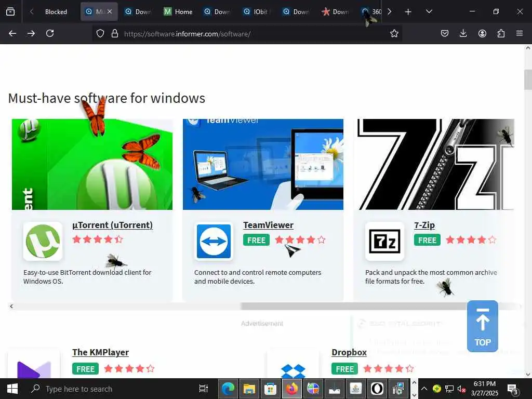Image resolution: width=532 pixels, height=399 pixels.
Task: Open the µTorrent (uTorrent) link
Action: (x=113, y=225)
